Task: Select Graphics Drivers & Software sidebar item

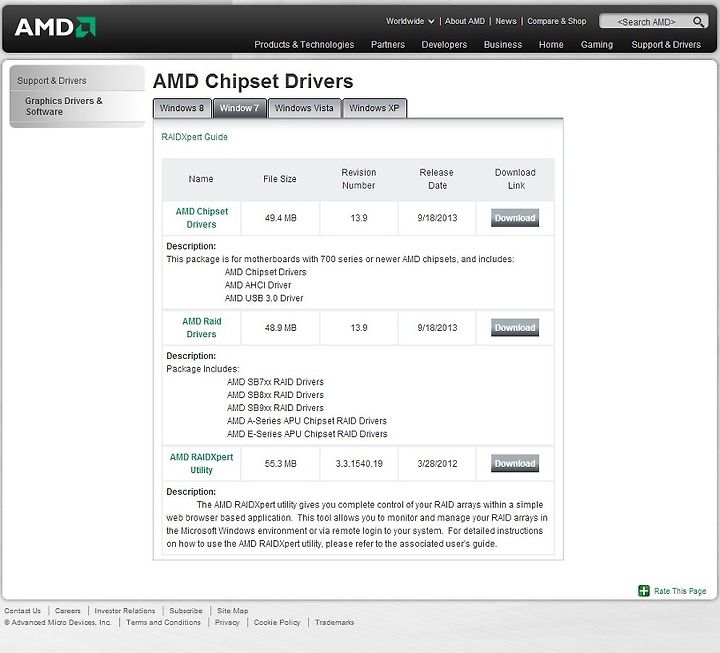Action: click(64, 106)
